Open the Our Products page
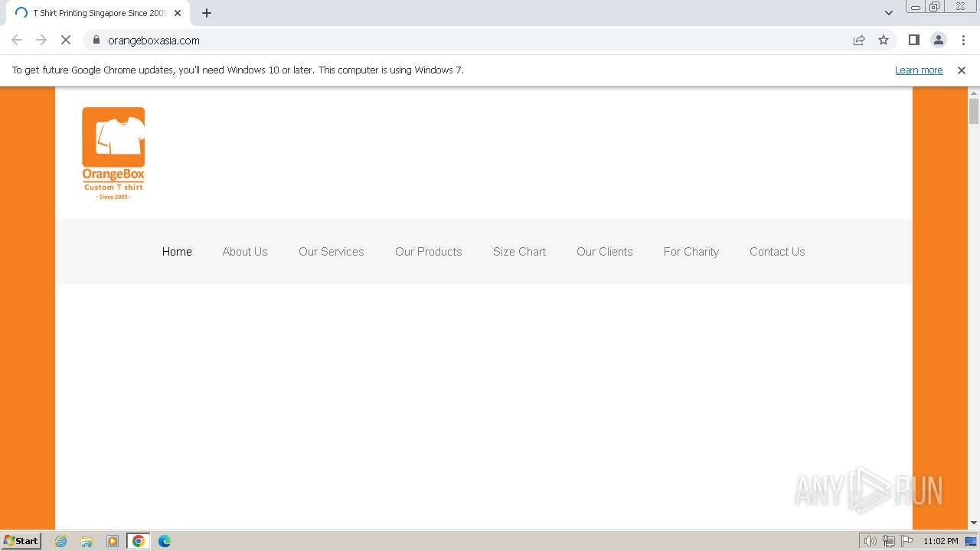The height and width of the screenshot is (551, 980). (x=429, y=252)
